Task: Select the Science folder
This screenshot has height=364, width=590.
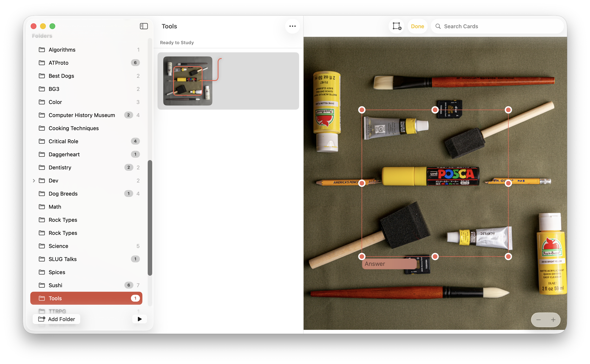Action: (86, 246)
